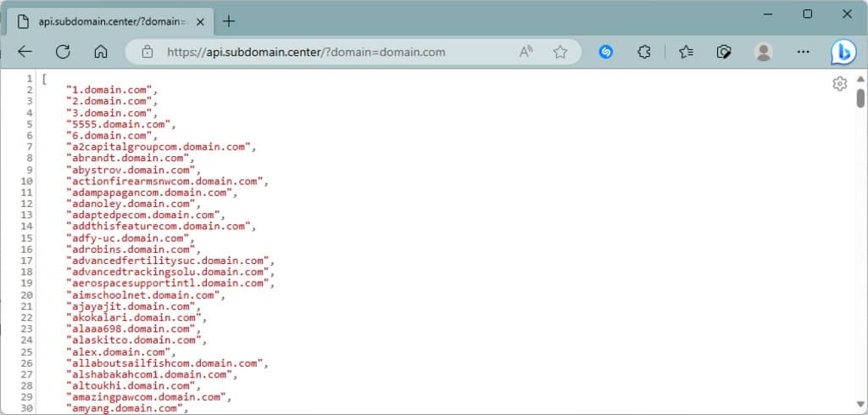
Task: Open the user profile avatar
Action: click(x=764, y=52)
